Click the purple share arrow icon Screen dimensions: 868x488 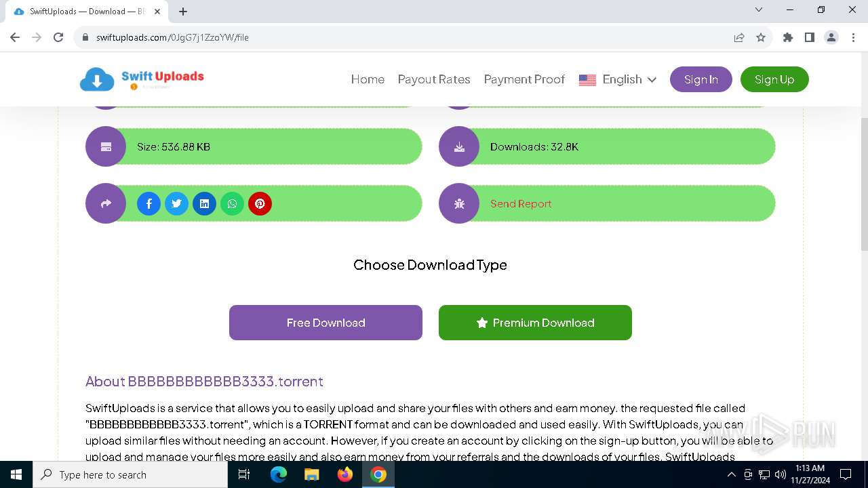(x=106, y=203)
